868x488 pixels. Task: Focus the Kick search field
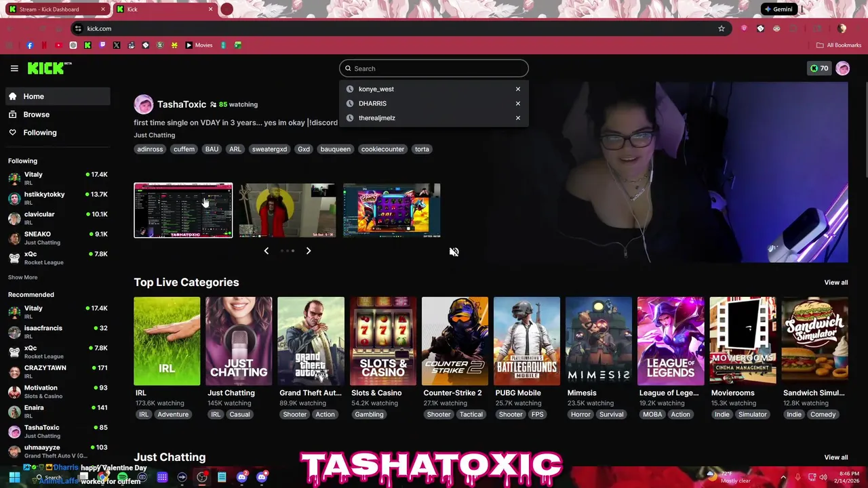coord(434,68)
